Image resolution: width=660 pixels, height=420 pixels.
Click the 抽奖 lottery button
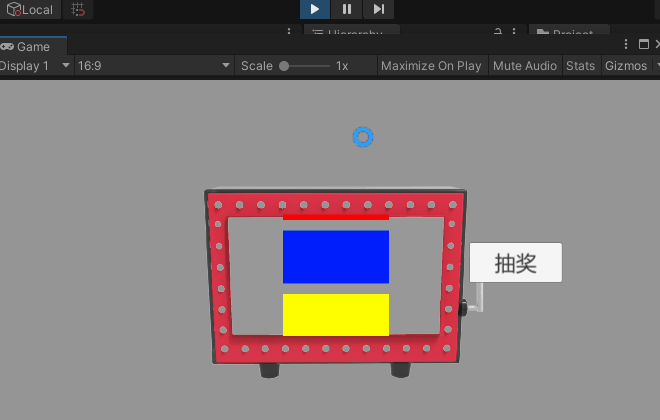point(516,263)
